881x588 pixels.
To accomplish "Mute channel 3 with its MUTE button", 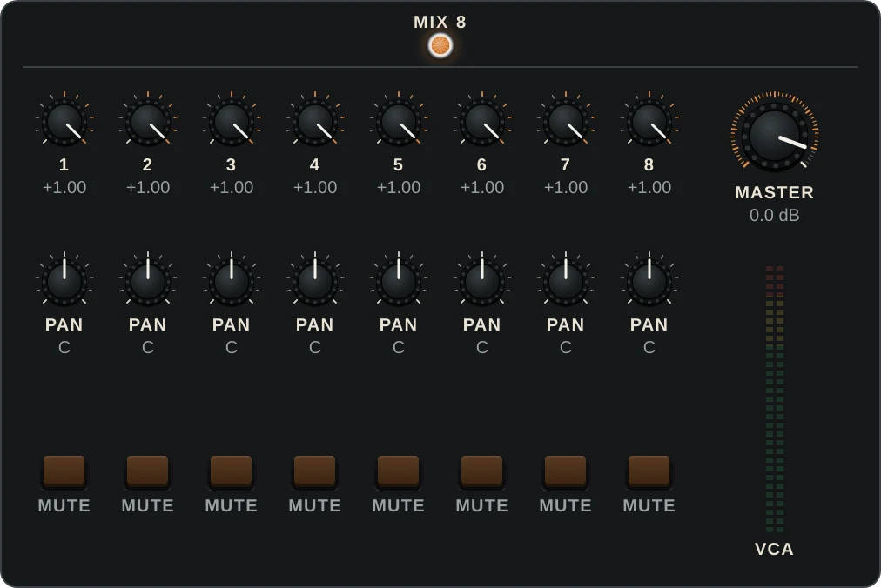I will click(232, 471).
